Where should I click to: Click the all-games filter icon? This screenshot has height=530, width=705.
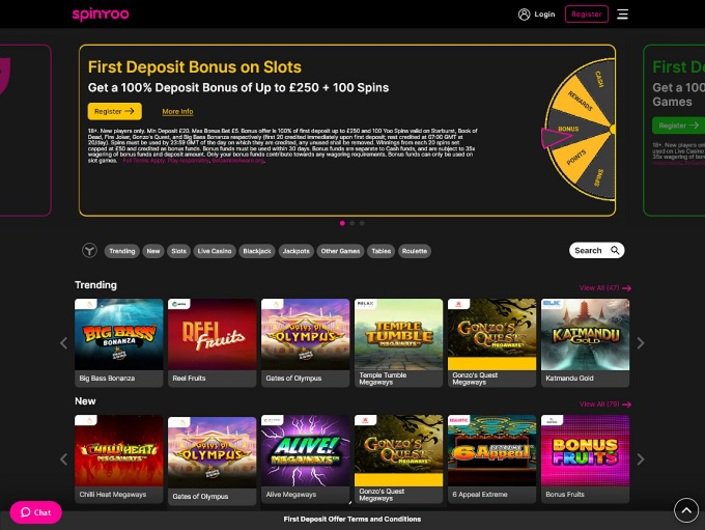89,251
